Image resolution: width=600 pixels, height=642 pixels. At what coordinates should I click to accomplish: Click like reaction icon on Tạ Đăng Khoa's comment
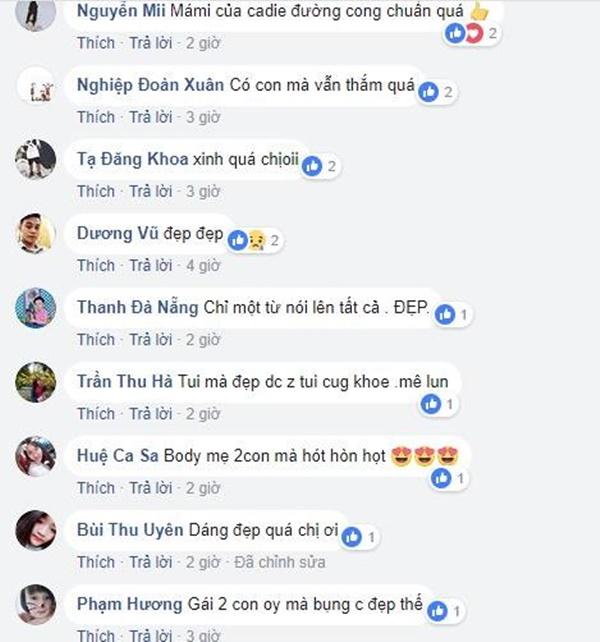(x=313, y=166)
